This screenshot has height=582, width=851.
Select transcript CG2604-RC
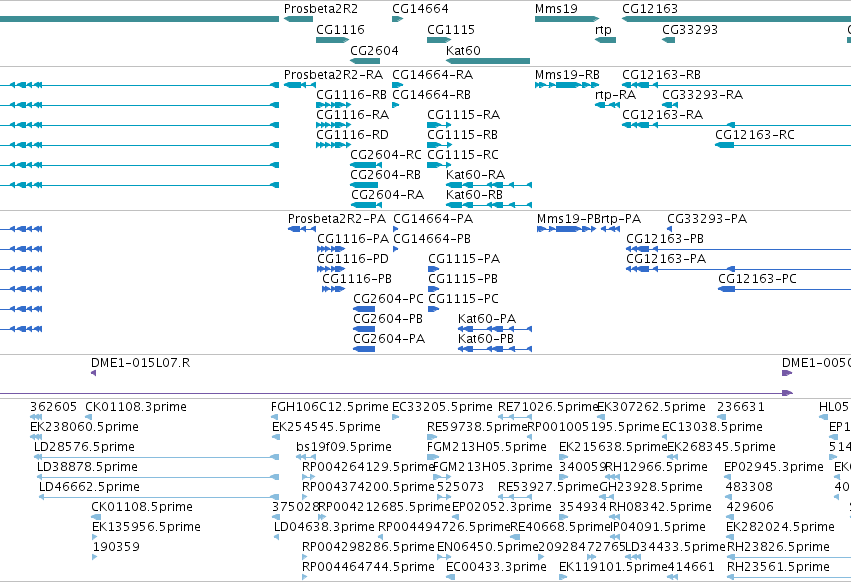(x=385, y=155)
